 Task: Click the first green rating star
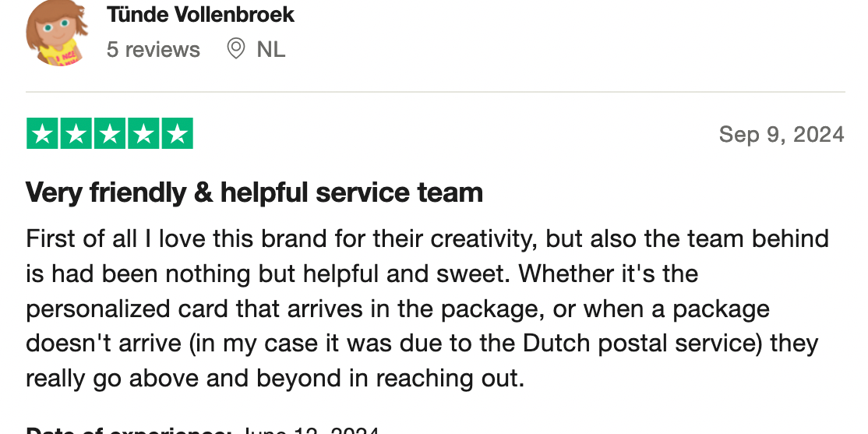click(x=42, y=134)
